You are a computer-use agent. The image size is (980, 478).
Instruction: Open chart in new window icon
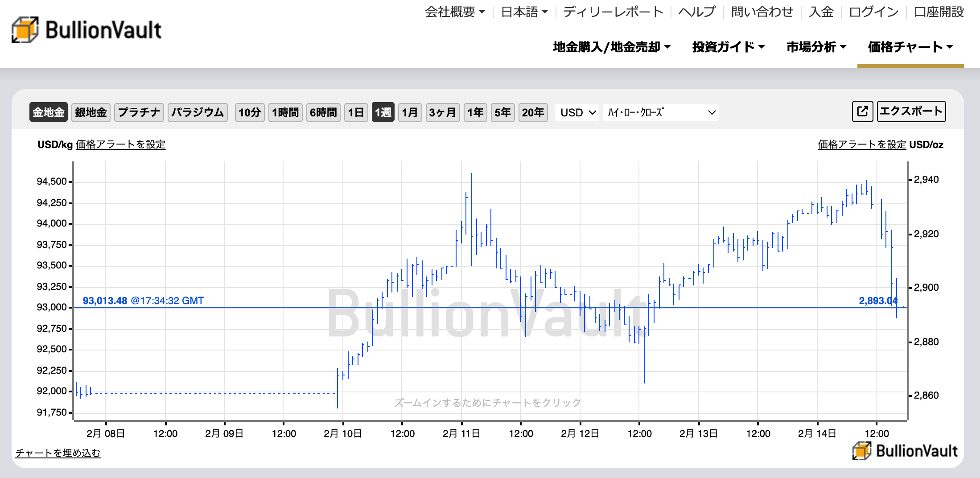863,111
